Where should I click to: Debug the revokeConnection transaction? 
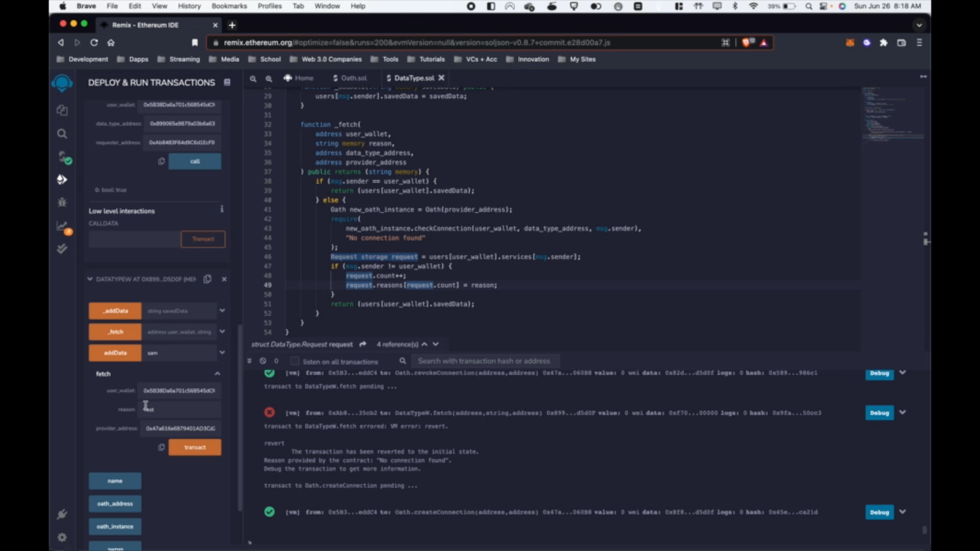pos(879,373)
